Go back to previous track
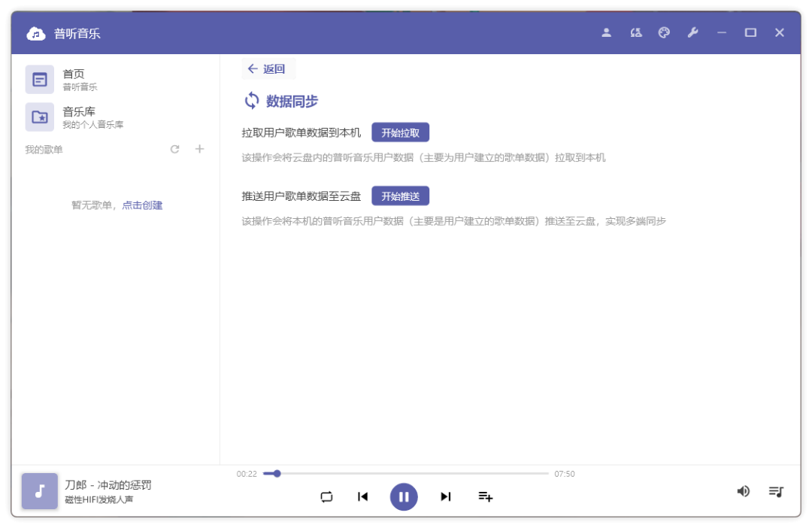 point(362,496)
